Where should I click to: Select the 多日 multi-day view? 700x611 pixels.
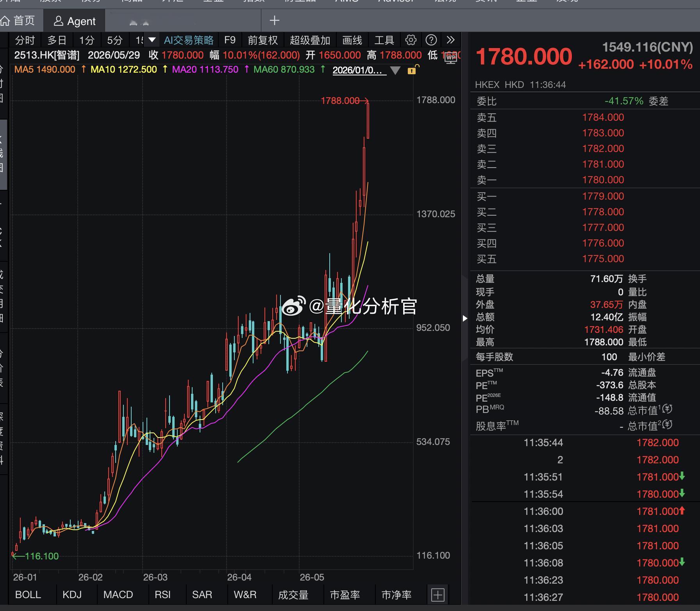click(x=57, y=40)
